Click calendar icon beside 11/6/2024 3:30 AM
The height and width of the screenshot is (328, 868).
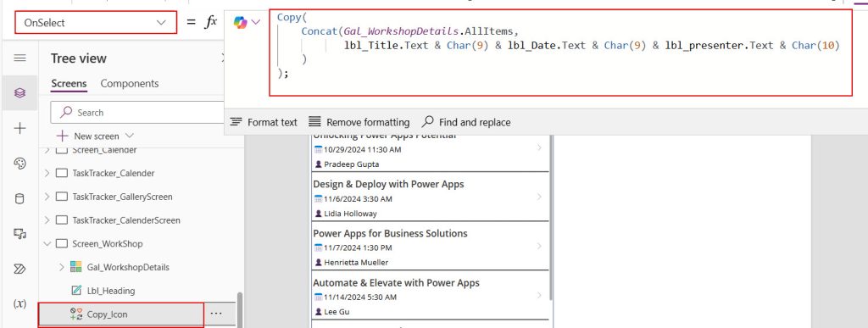click(318, 198)
